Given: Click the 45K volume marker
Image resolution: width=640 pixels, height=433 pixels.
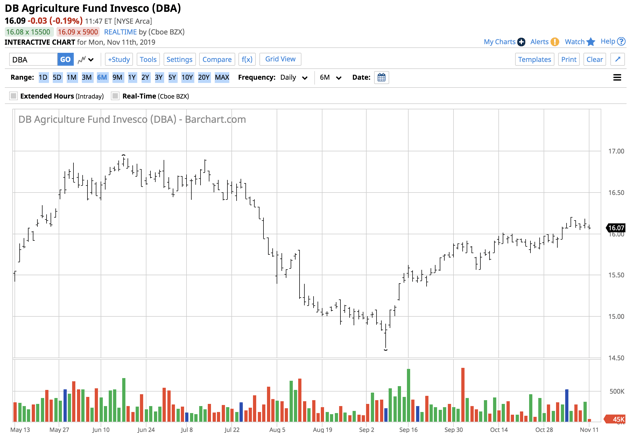Looking at the screenshot, I should 616,420.
